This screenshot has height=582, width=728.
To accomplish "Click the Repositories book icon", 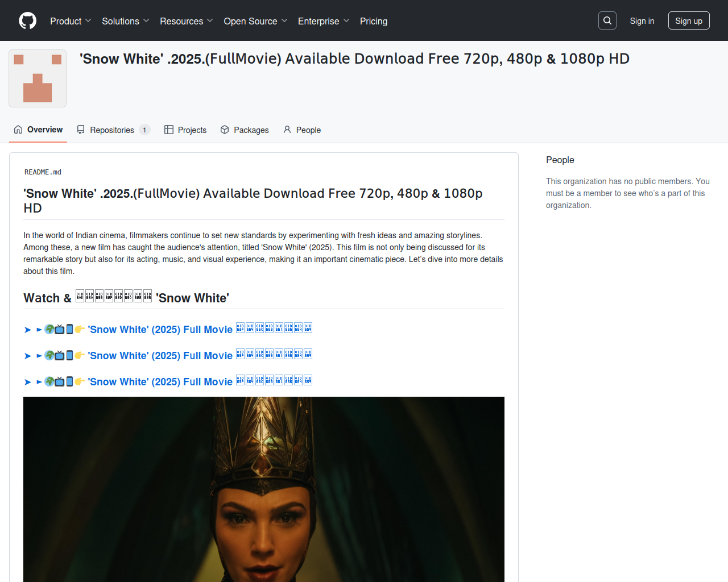I will coord(81,130).
